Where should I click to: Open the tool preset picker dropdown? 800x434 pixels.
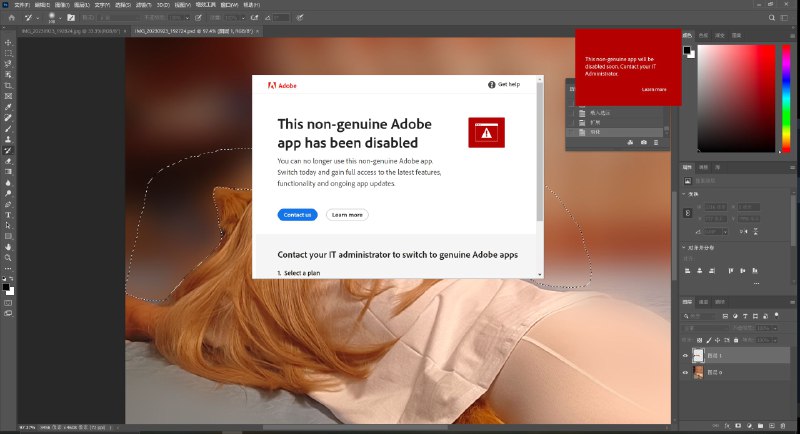[x=38, y=18]
